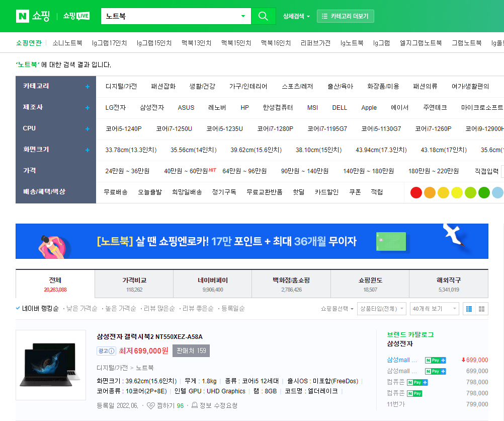Select the list view layout icon
Image resolution: width=504 pixels, height=421 pixels.
pyautogui.click(x=470, y=309)
